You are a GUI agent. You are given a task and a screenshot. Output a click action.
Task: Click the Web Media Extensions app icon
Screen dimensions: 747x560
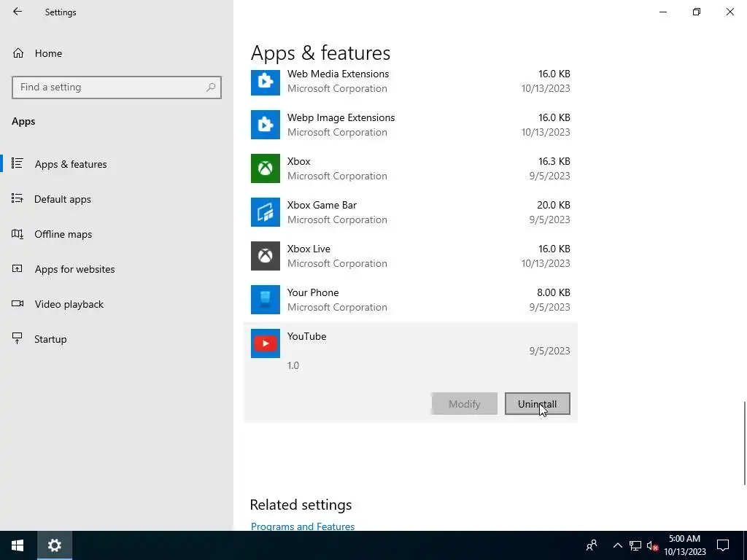coord(266,82)
